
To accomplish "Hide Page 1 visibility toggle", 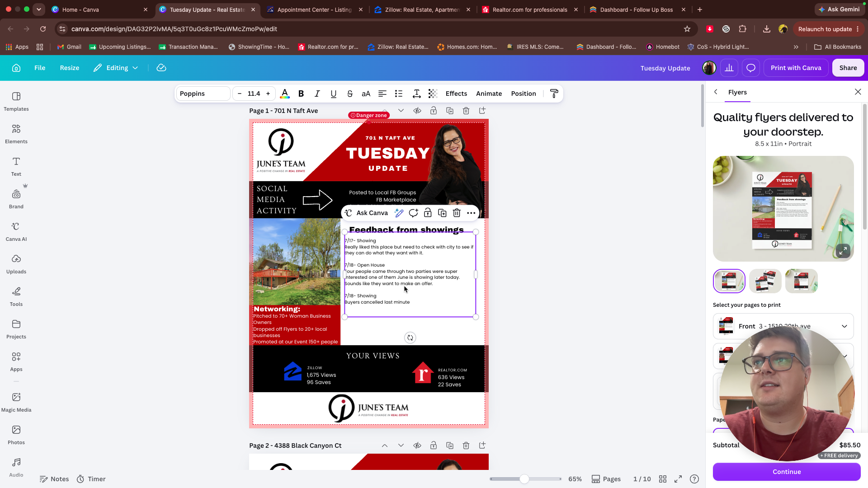I will point(417,111).
